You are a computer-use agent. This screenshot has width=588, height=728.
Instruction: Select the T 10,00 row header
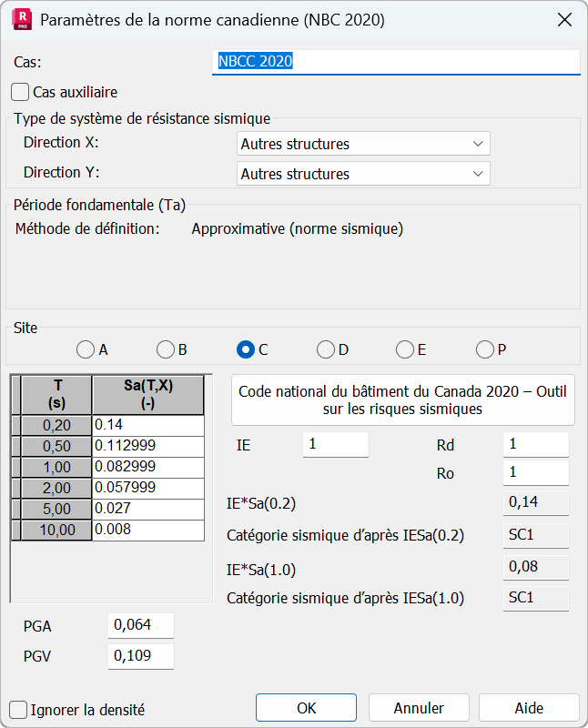[x=56, y=530]
